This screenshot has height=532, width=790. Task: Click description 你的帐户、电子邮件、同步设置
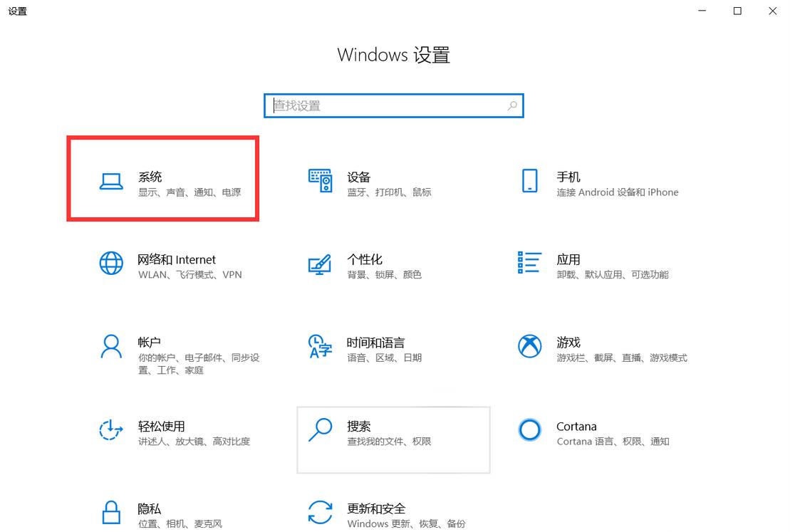pos(199,364)
